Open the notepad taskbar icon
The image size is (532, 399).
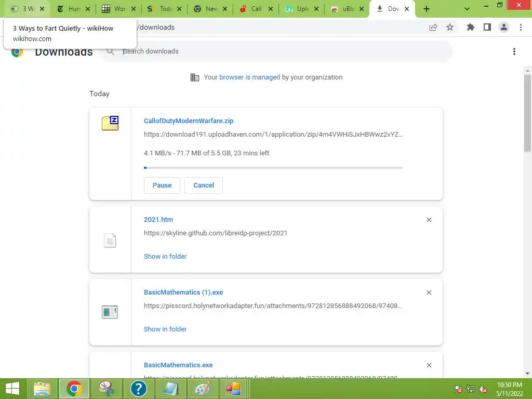170,389
